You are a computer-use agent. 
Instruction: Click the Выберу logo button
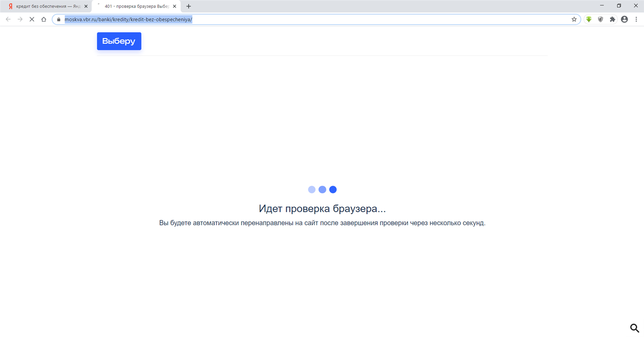(x=119, y=41)
